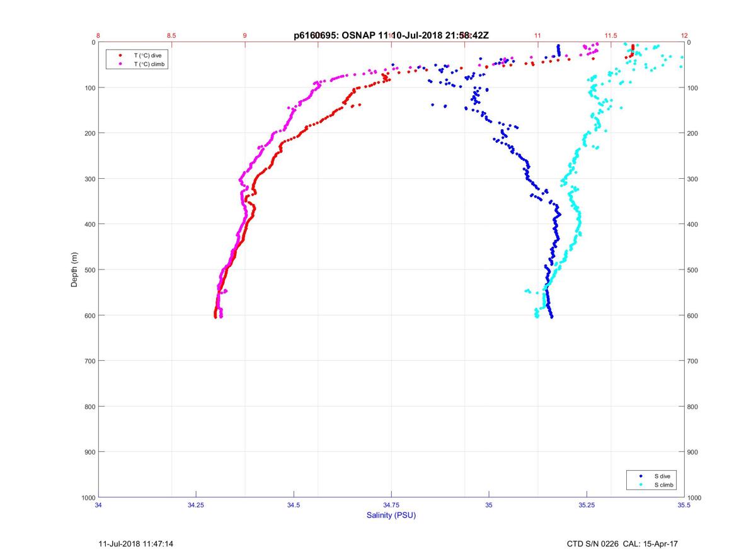756x559 pixels.
Task: Click the salinity tick label 34.5
Action: pos(294,505)
